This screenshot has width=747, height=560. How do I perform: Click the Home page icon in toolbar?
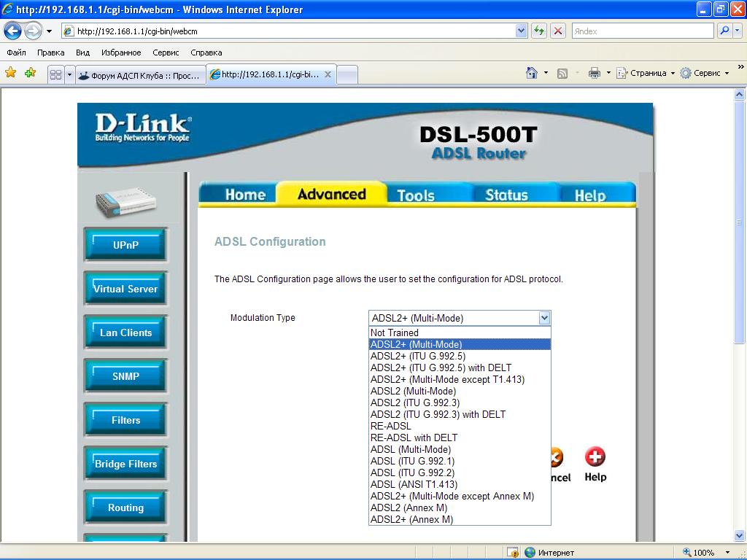(532, 73)
